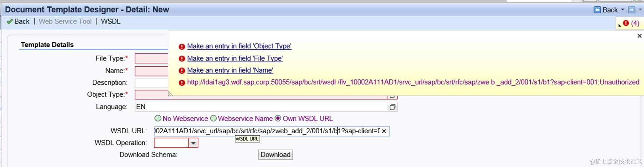This screenshot has width=644, height=167.
Task: Focus the Description input field
Action: (151, 83)
